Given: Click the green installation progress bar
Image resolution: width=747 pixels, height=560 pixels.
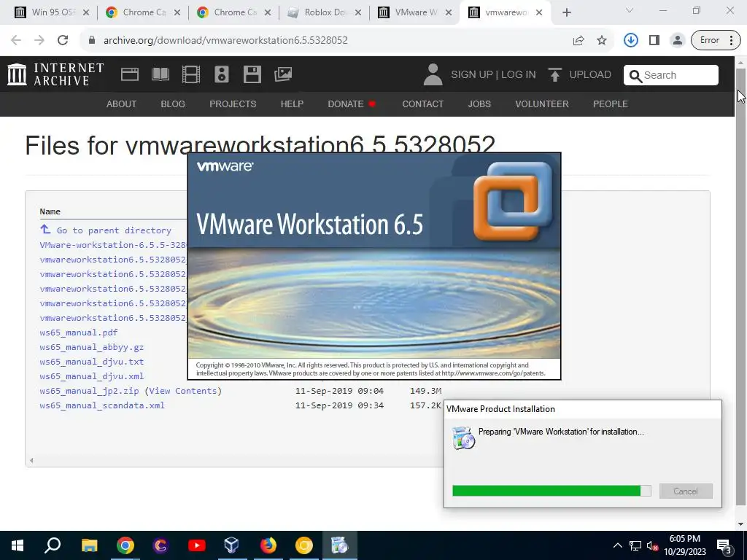Looking at the screenshot, I should click(x=551, y=491).
